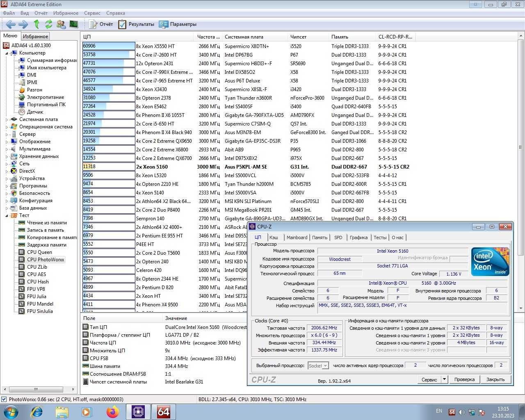Expand the Сервер tree node

[7, 135]
